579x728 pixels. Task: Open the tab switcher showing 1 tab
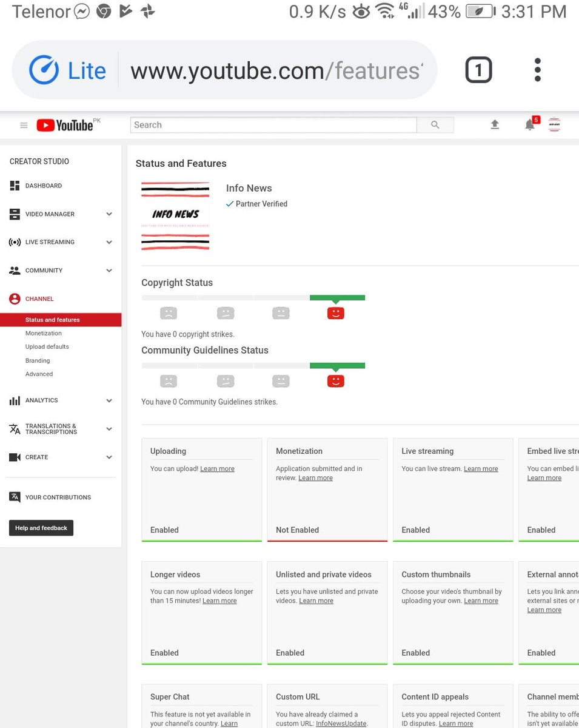478,70
